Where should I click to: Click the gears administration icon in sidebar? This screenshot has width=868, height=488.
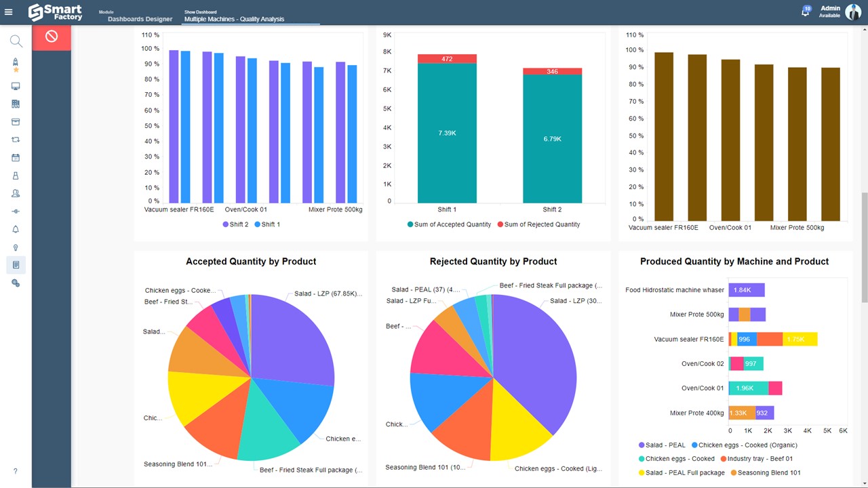click(16, 283)
